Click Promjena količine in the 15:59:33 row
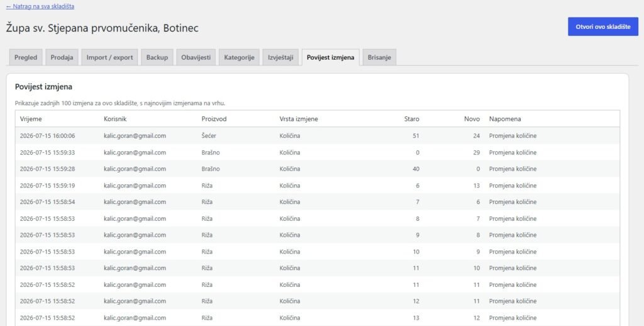The width and height of the screenshot is (644, 326). (x=513, y=152)
